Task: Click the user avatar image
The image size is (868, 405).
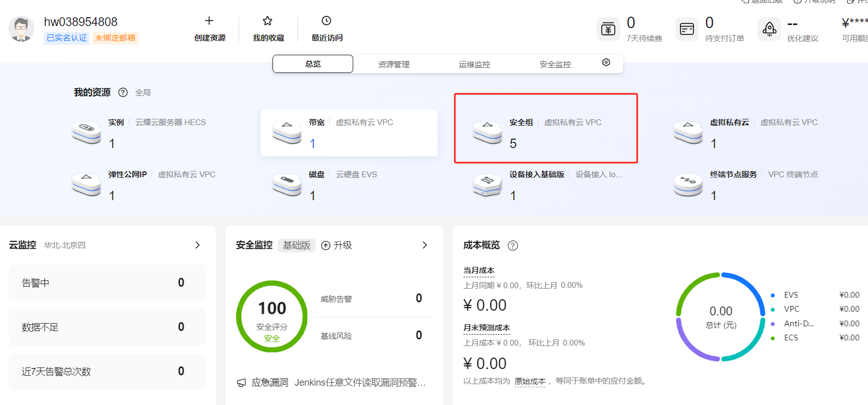Action: (21, 29)
